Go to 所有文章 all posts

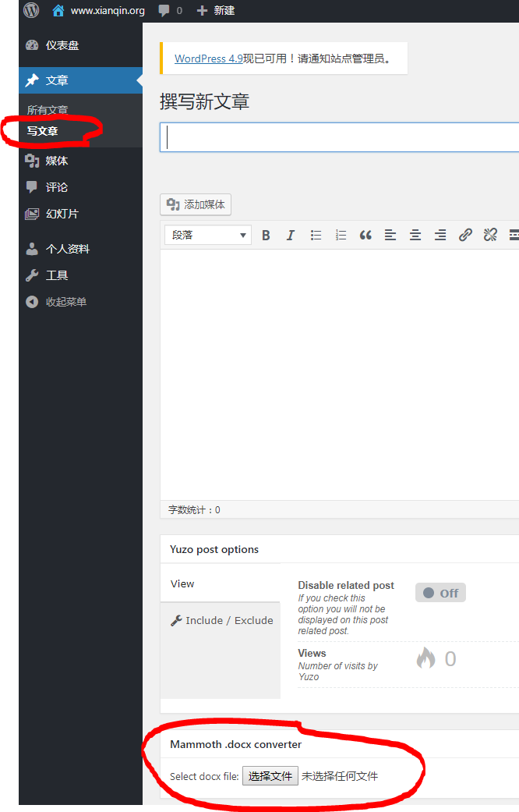(x=48, y=110)
